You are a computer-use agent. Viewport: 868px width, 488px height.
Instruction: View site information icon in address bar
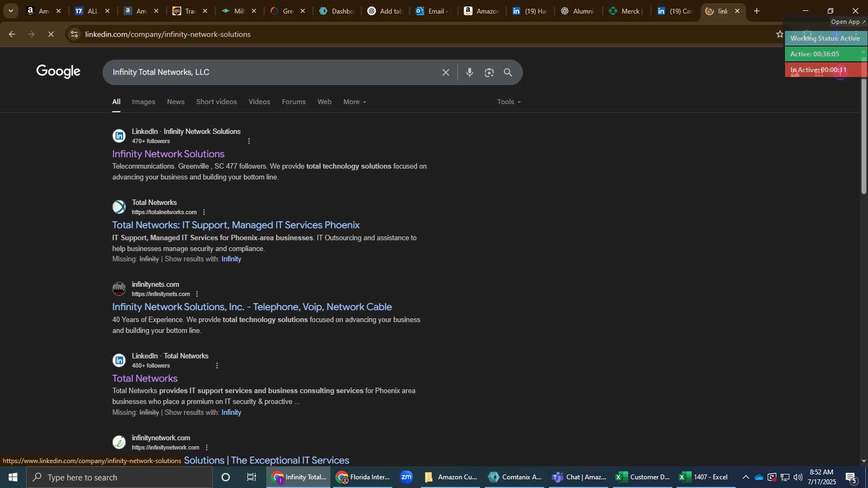click(74, 34)
